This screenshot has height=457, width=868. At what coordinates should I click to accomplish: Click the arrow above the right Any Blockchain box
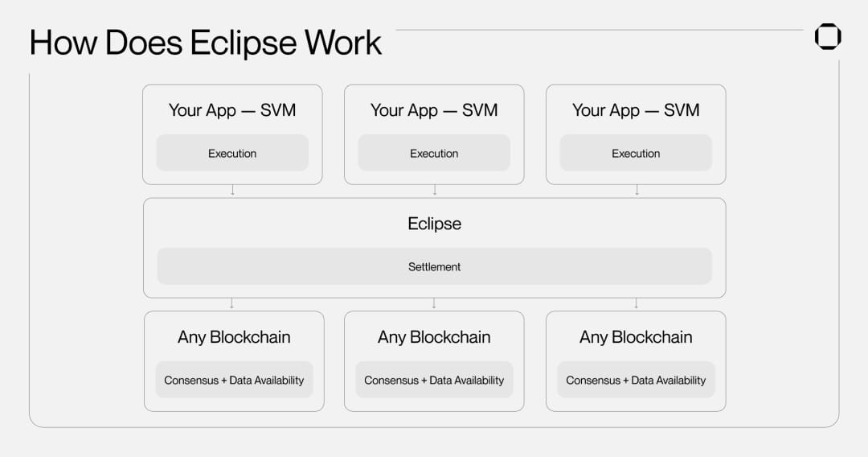[636, 304]
